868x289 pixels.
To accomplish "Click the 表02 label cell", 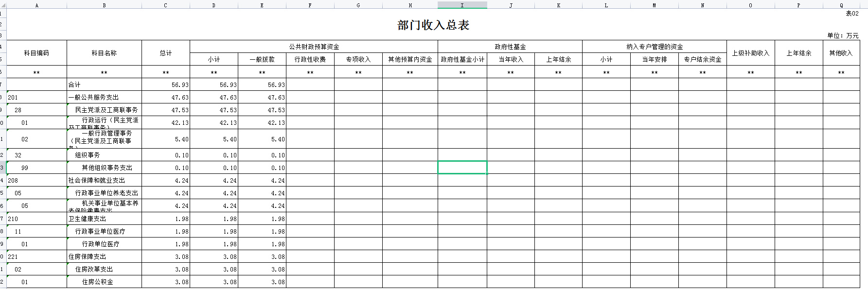I will 852,14.
